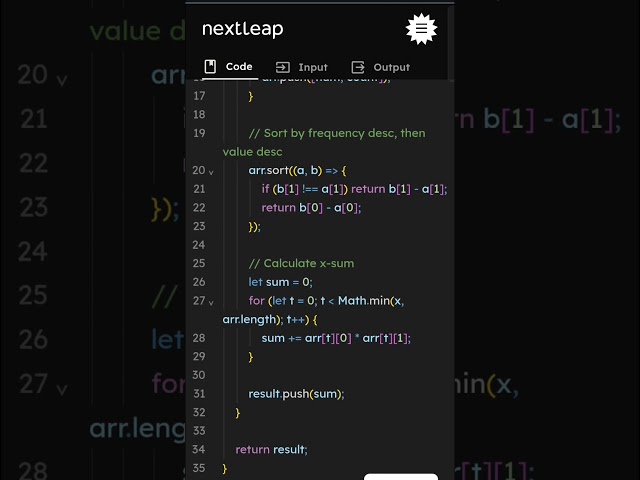Click the 'arr.length); t++) {' wrapped line
Screen dimensions: 640x480
[270, 319]
